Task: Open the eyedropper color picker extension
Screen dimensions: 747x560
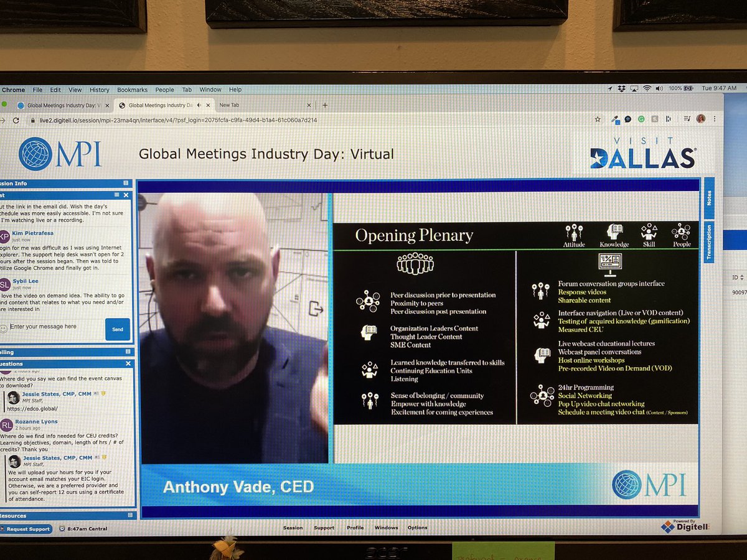Action: [x=615, y=119]
